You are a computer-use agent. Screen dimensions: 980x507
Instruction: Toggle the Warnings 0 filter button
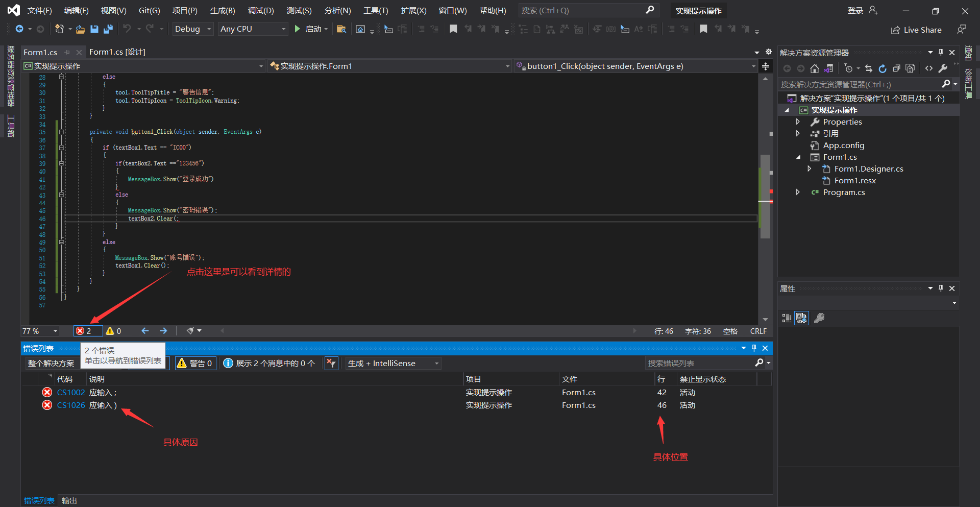195,363
